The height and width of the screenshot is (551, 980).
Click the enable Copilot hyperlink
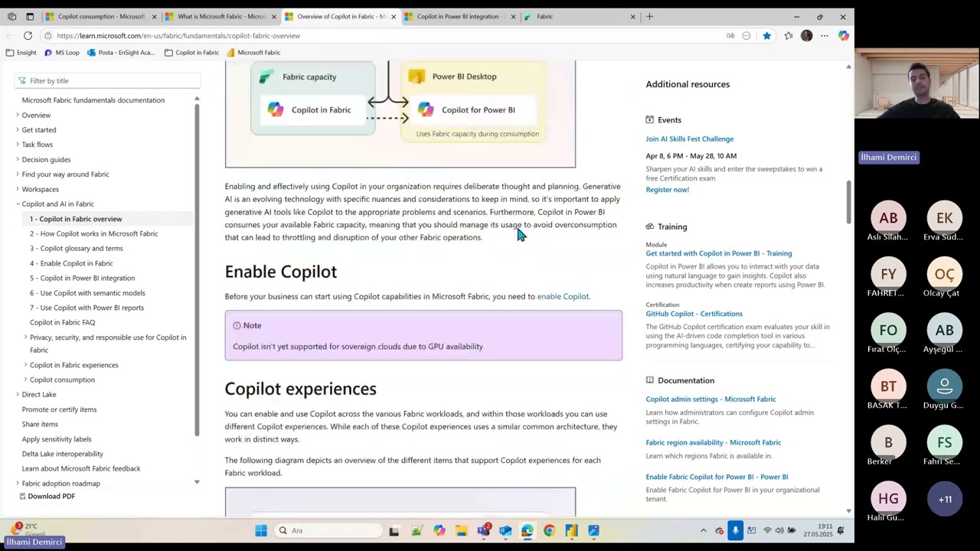tap(563, 296)
